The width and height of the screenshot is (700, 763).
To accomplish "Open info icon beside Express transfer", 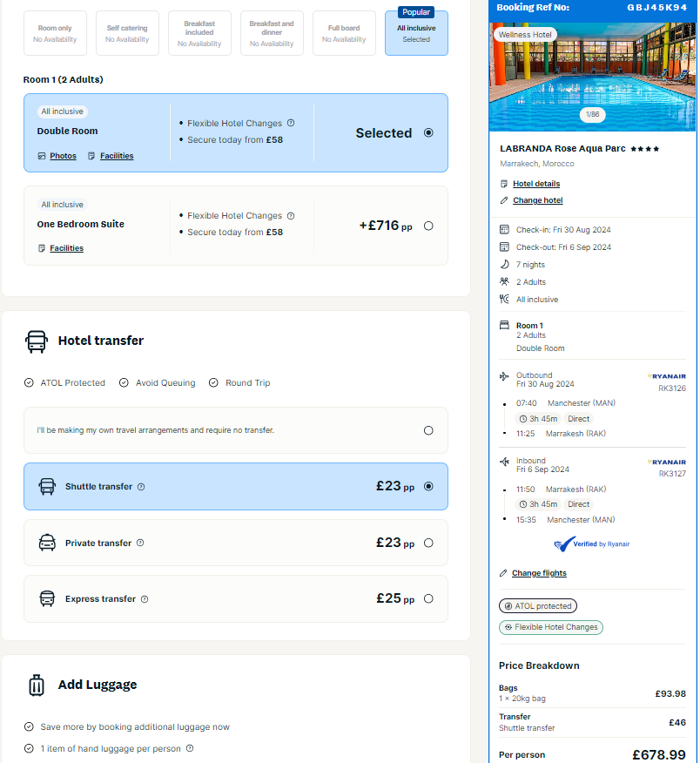I will pyautogui.click(x=145, y=599).
